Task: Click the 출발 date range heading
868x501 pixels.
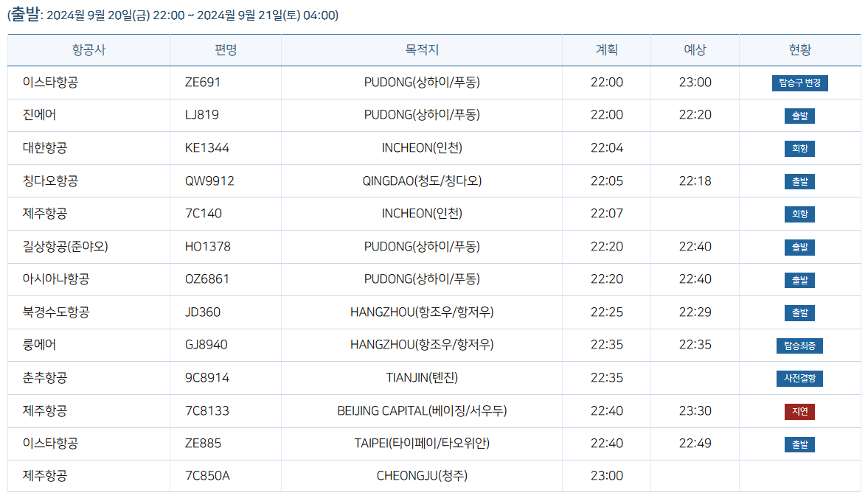Action: (x=173, y=15)
